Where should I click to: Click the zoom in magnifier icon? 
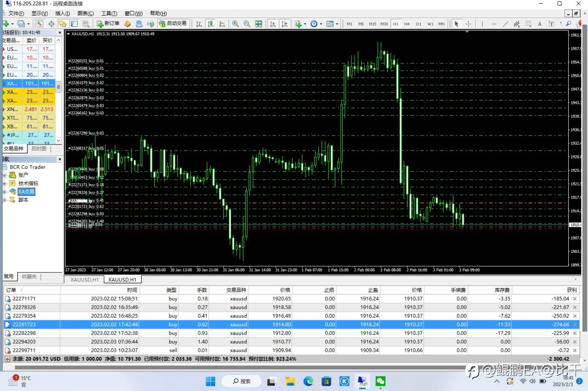pyautogui.click(x=235, y=24)
